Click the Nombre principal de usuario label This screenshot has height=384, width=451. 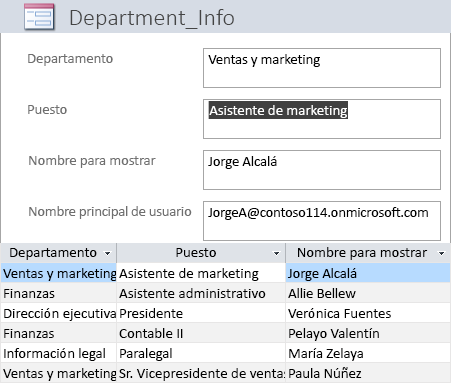pyautogui.click(x=110, y=212)
